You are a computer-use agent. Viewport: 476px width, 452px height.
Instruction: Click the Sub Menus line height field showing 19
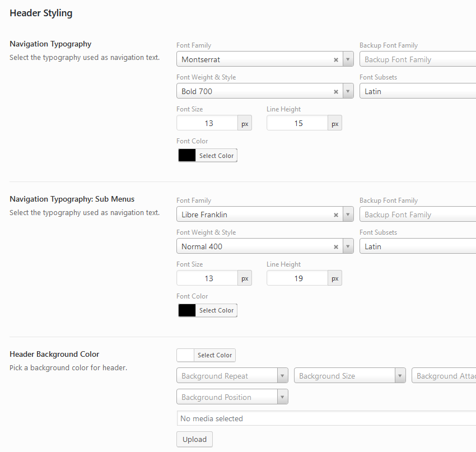click(x=297, y=278)
